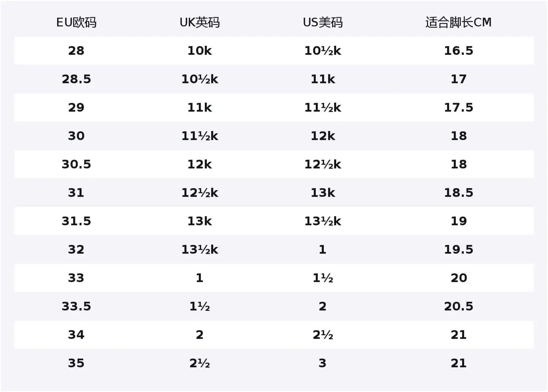
Task: Select EU size 33.5 cell
Action: coord(76,307)
